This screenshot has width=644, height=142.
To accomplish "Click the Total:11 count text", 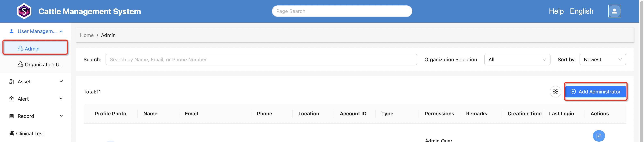I will pos(92,92).
